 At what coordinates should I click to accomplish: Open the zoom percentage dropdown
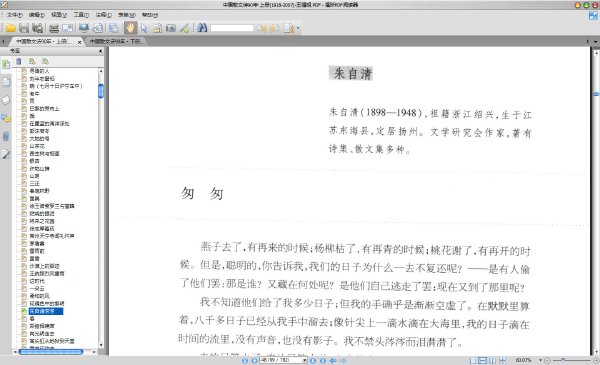(541, 360)
